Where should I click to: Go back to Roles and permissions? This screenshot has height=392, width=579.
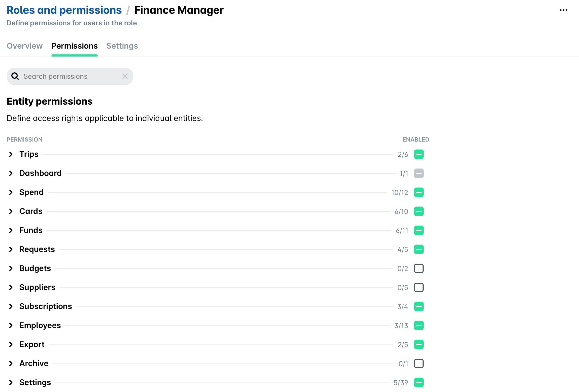tap(64, 10)
